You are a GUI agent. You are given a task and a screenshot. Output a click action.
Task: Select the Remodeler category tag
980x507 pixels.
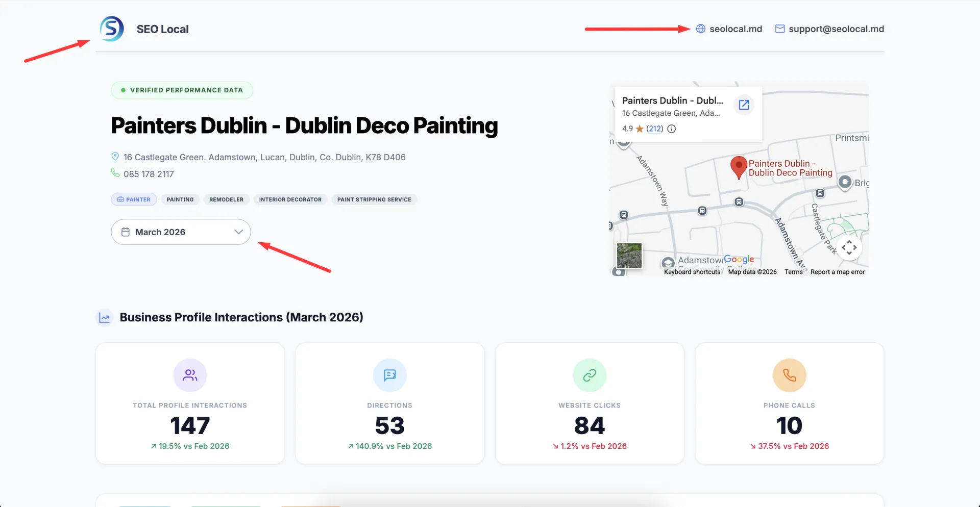point(226,199)
